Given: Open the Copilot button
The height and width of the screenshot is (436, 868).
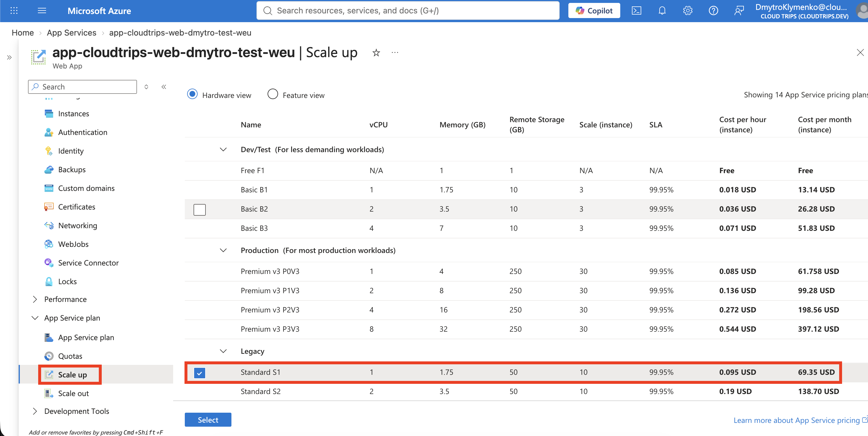Looking at the screenshot, I should tap(594, 11).
